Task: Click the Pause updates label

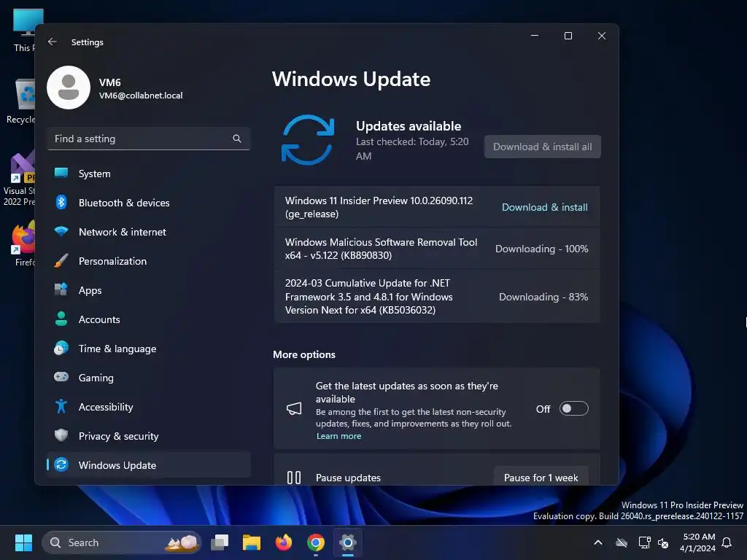Action: pos(348,478)
